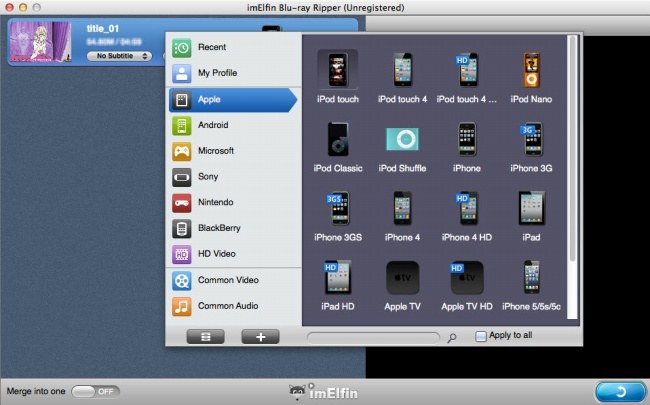This screenshot has height=405, width=650.
Task: Select the iPod Nano profile
Action: point(531,77)
